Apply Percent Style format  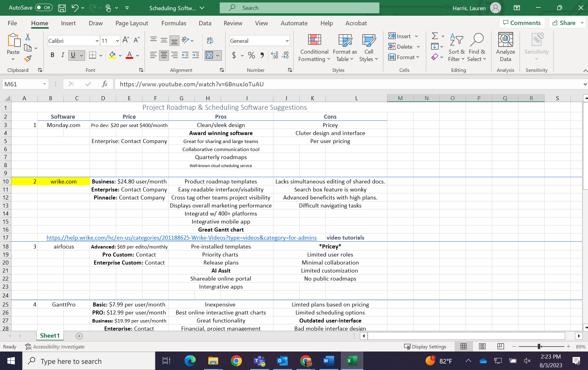pyautogui.click(x=251, y=55)
